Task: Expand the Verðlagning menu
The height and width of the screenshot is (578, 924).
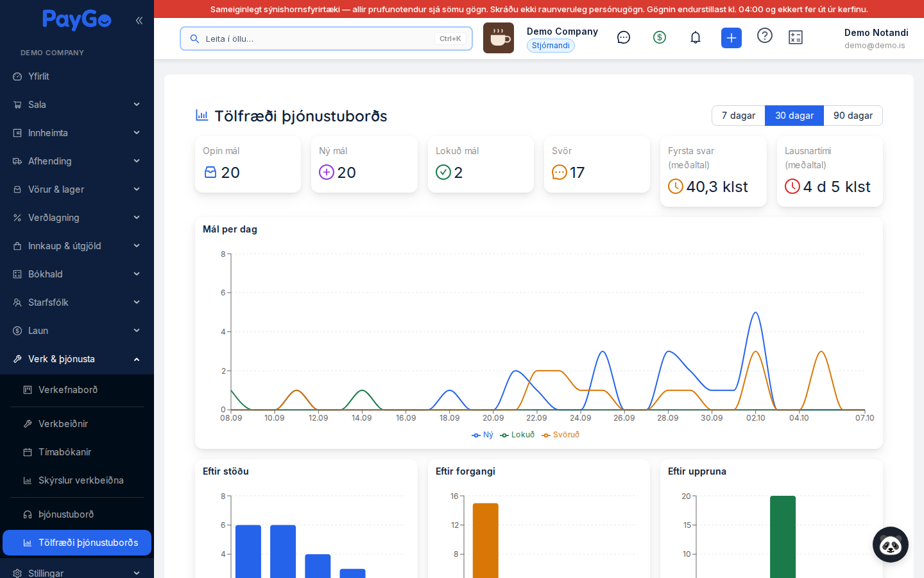Action: (x=77, y=218)
